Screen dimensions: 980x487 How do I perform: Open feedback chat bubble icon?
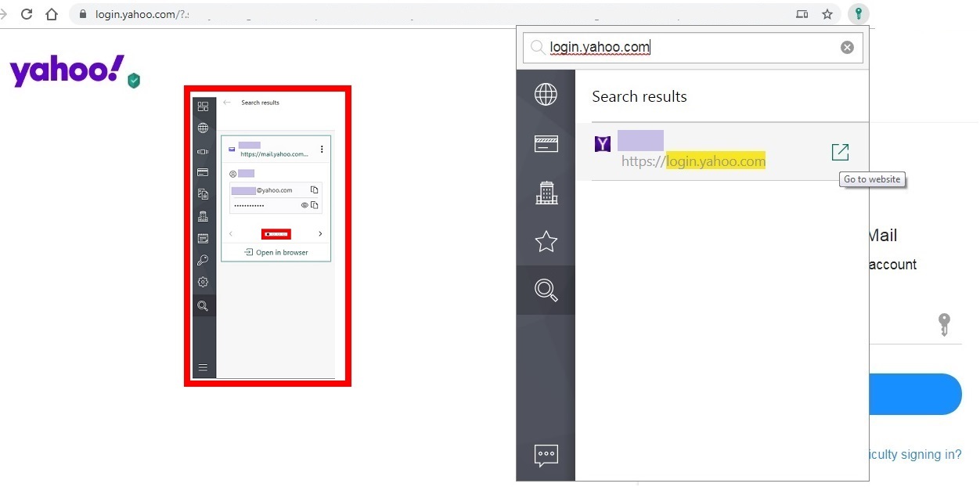point(546,455)
